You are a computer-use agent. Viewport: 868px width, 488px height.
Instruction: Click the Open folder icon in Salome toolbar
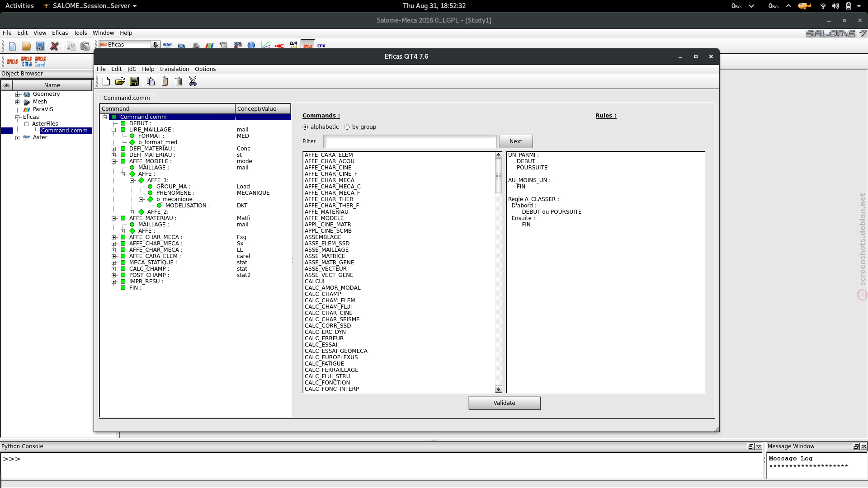pyautogui.click(x=26, y=46)
